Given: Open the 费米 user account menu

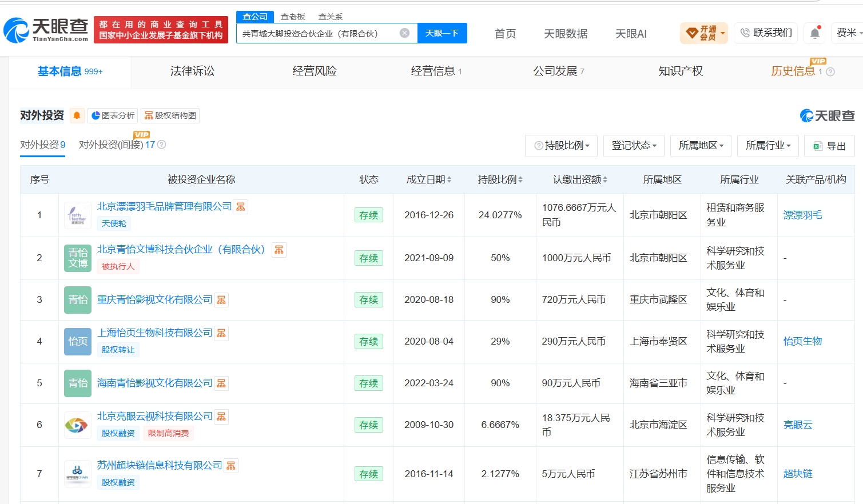Looking at the screenshot, I should point(849,33).
